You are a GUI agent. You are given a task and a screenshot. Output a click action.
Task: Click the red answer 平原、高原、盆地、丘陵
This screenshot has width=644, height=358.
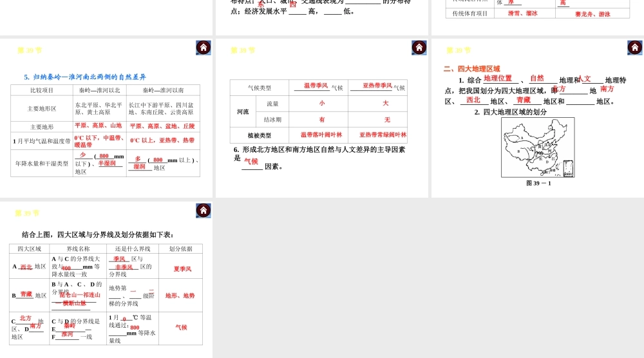[162, 126]
